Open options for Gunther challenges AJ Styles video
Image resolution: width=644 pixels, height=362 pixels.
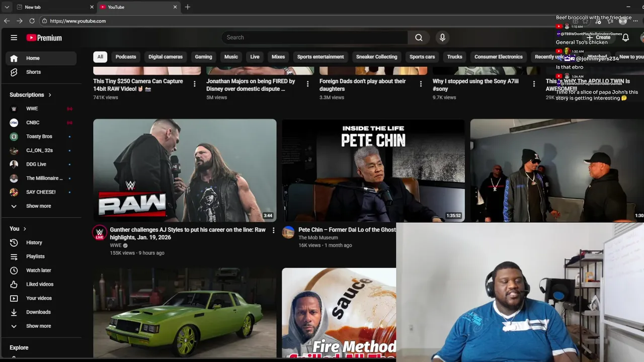click(x=274, y=230)
